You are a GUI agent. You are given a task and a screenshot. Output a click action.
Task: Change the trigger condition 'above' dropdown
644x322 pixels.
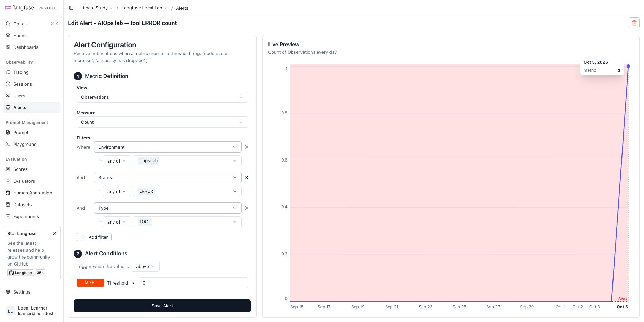145,266
